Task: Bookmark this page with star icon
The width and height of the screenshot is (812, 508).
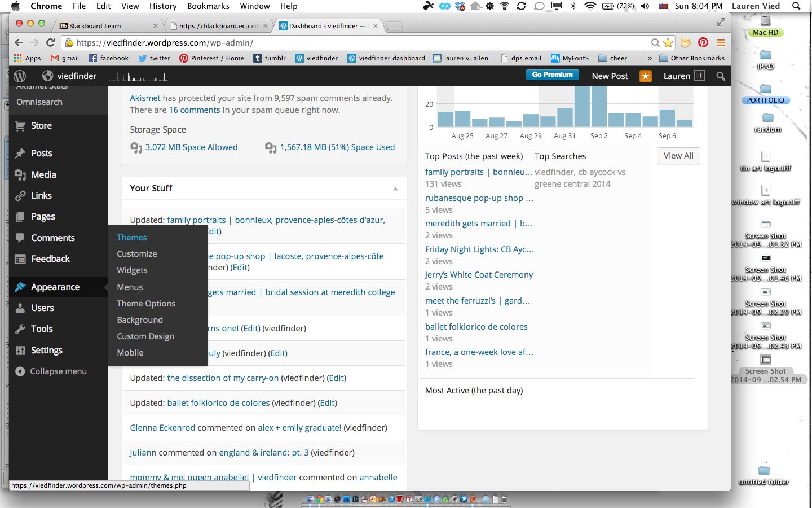Action: pos(668,43)
